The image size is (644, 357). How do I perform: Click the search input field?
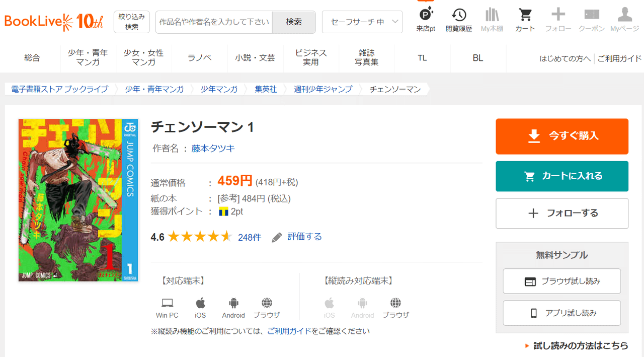(x=214, y=22)
